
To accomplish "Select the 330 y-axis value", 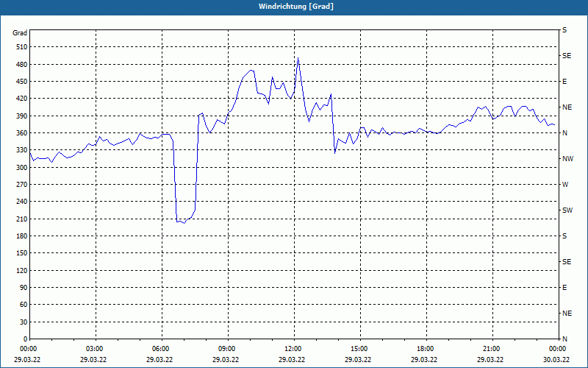I will pyautogui.click(x=22, y=150).
